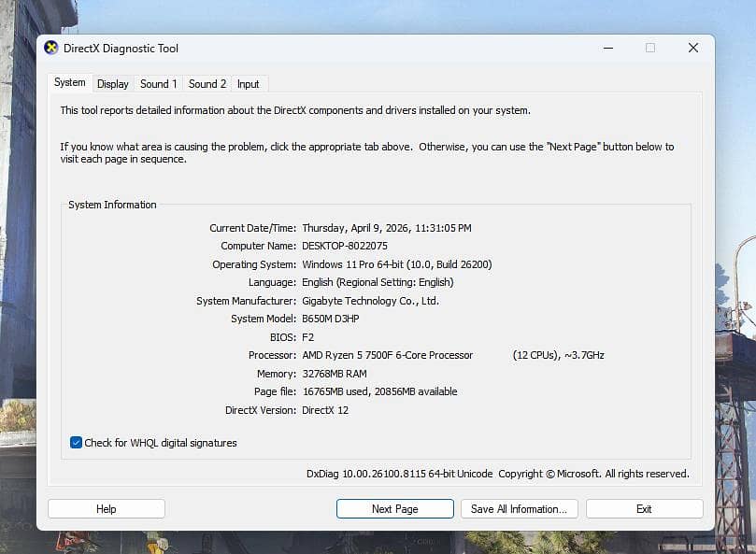Go to Next Page
The height and width of the screenshot is (554, 756).
click(x=395, y=508)
